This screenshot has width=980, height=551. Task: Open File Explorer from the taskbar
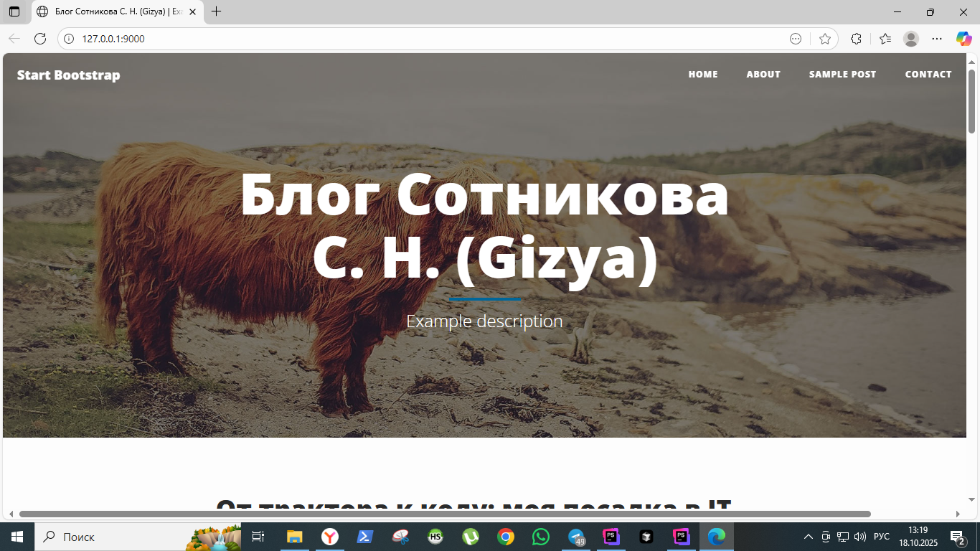(295, 537)
